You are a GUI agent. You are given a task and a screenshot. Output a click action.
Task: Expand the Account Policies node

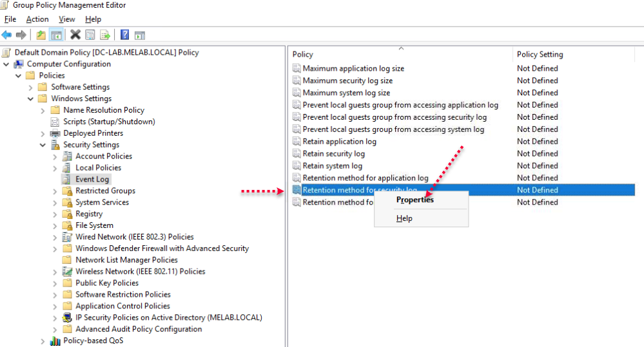tap(55, 156)
